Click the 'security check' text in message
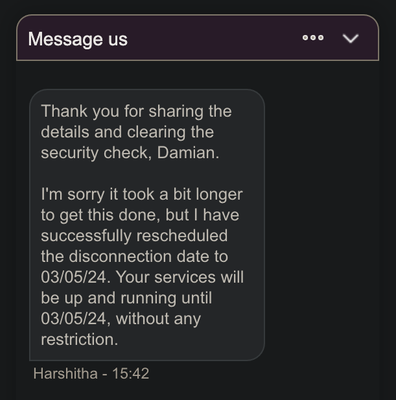396x400 pixels. [96, 153]
